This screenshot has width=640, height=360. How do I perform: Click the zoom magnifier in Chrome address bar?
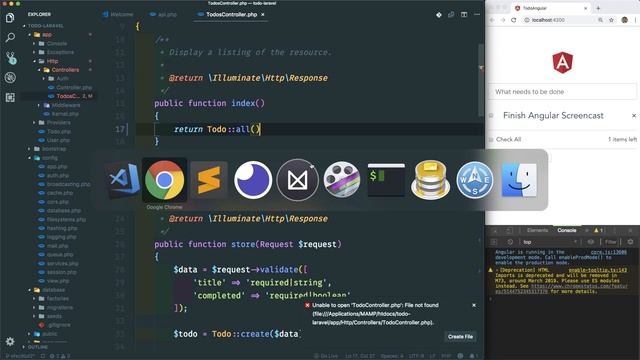[600, 20]
